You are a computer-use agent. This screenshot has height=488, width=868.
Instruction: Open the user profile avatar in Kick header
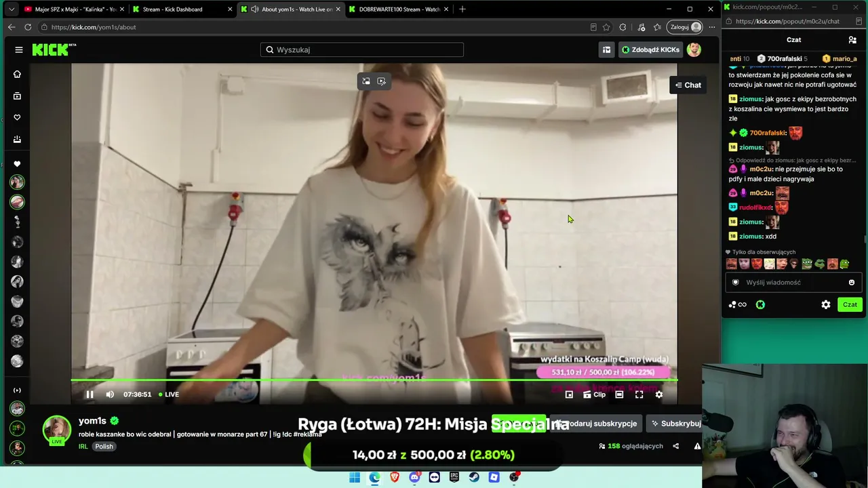pyautogui.click(x=694, y=49)
